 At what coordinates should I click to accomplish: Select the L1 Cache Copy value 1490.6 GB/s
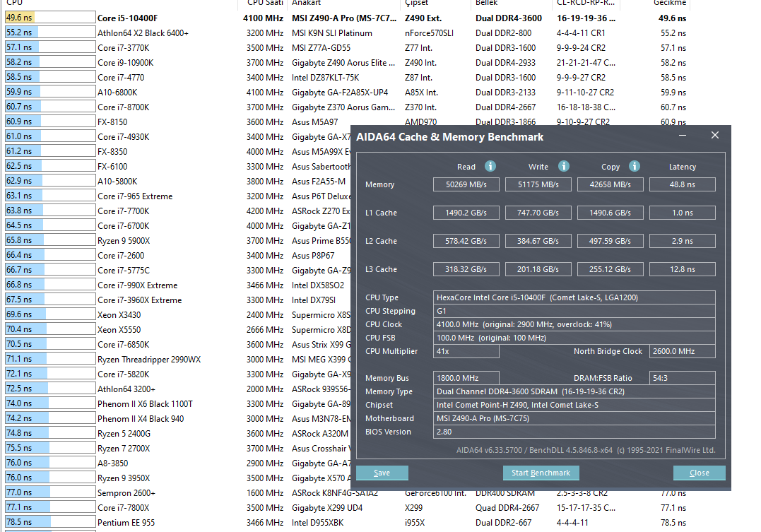tap(610, 213)
